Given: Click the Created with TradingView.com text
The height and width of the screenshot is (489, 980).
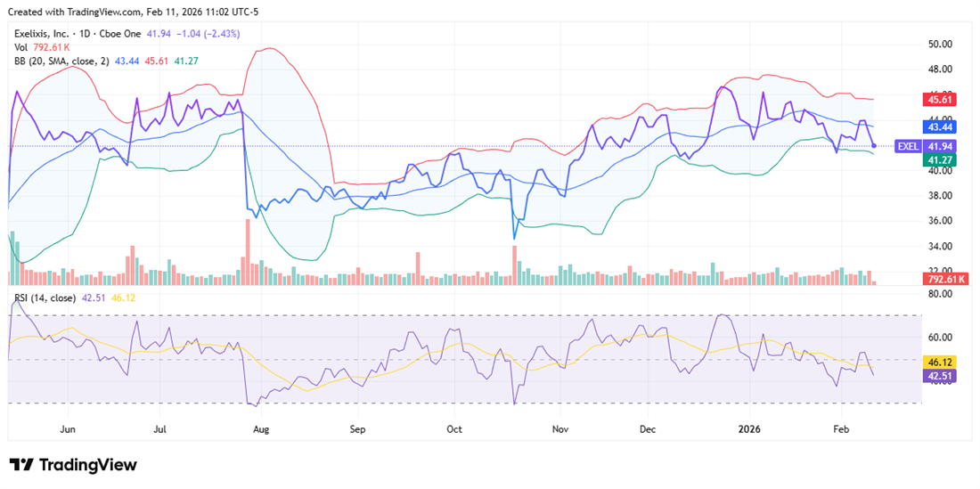Looking at the screenshot, I should pos(73,12).
